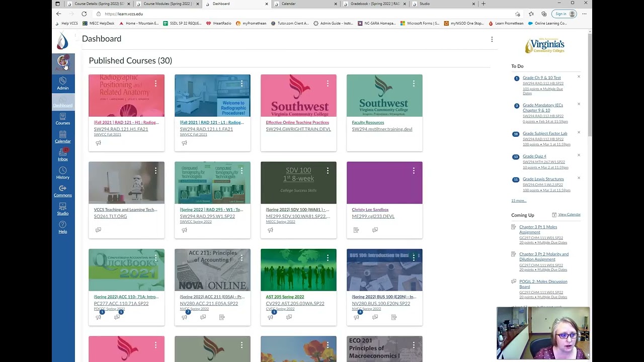Click the SDV 100 course card image
Image resolution: width=644 pixels, height=362 pixels.
[298, 183]
